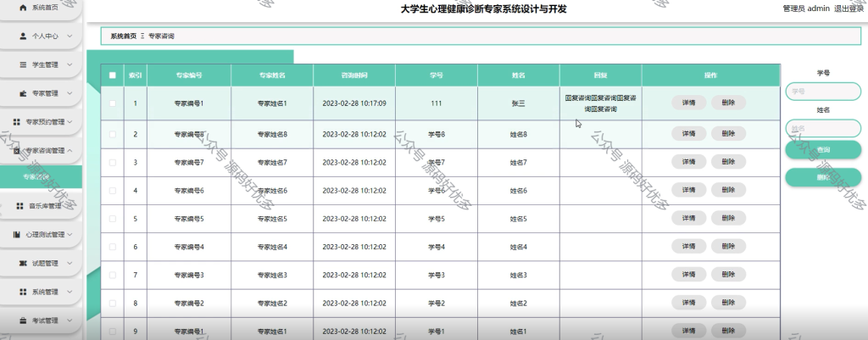Click the timestamp 2023-02-28 10:17:09
868x340 pixels.
pyautogui.click(x=354, y=103)
